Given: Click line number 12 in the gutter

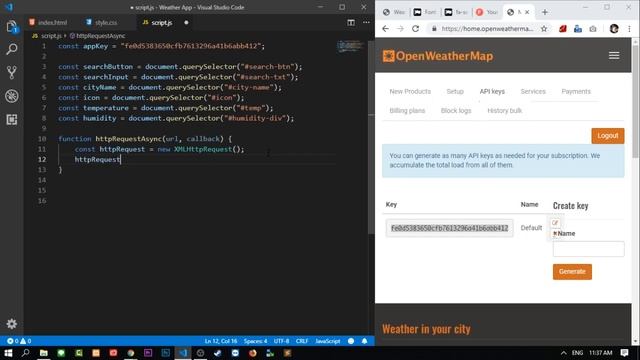Looking at the screenshot, I should [42, 160].
